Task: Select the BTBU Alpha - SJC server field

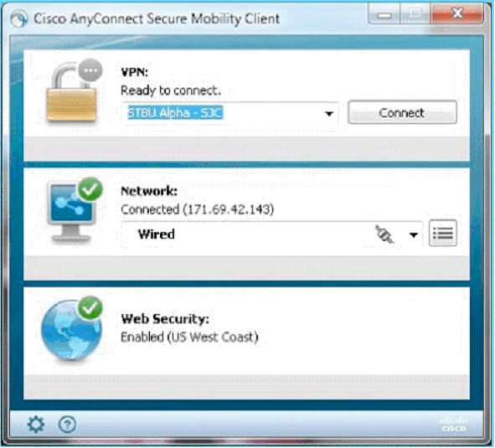Action: tap(229, 113)
